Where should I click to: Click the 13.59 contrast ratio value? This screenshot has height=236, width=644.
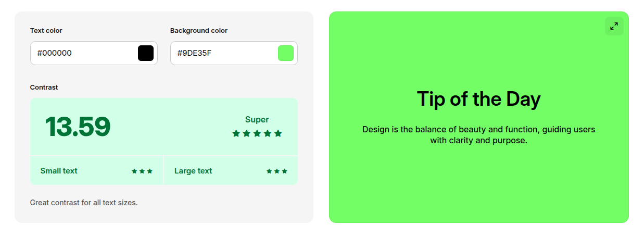pyautogui.click(x=78, y=127)
